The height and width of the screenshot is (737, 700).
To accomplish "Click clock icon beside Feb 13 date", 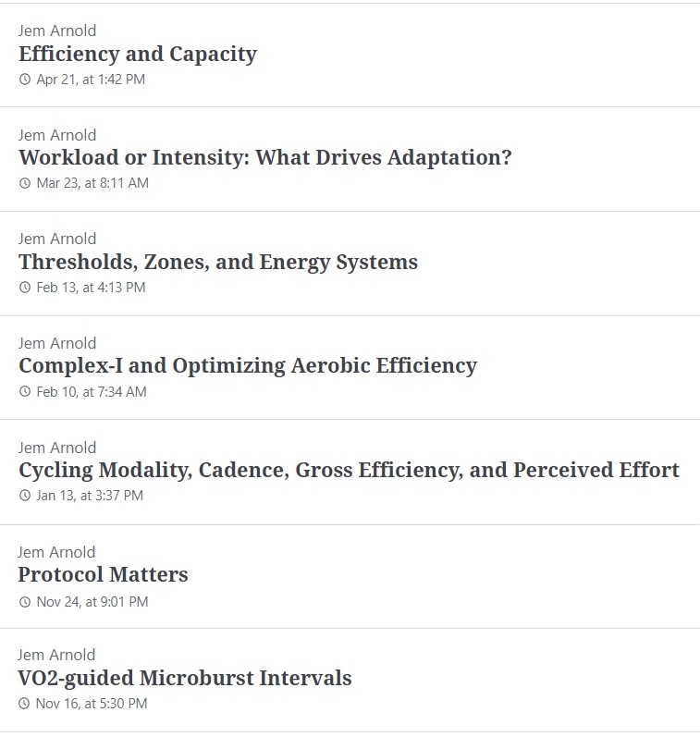I will coord(25,288).
